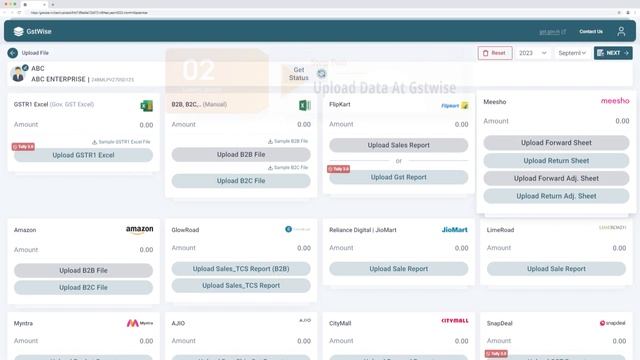Click the Get Status text
This screenshot has height=360, width=640.
click(x=299, y=74)
